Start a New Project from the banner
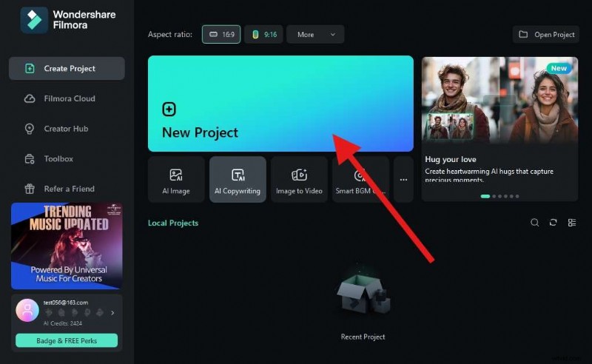The width and height of the screenshot is (592, 364). tap(280, 104)
